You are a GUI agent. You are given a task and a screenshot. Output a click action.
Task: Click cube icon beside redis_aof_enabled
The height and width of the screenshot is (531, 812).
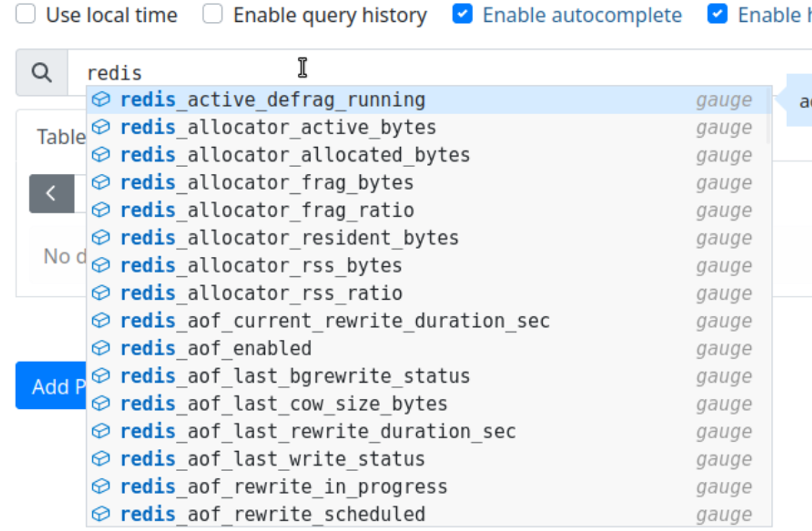tap(101, 348)
